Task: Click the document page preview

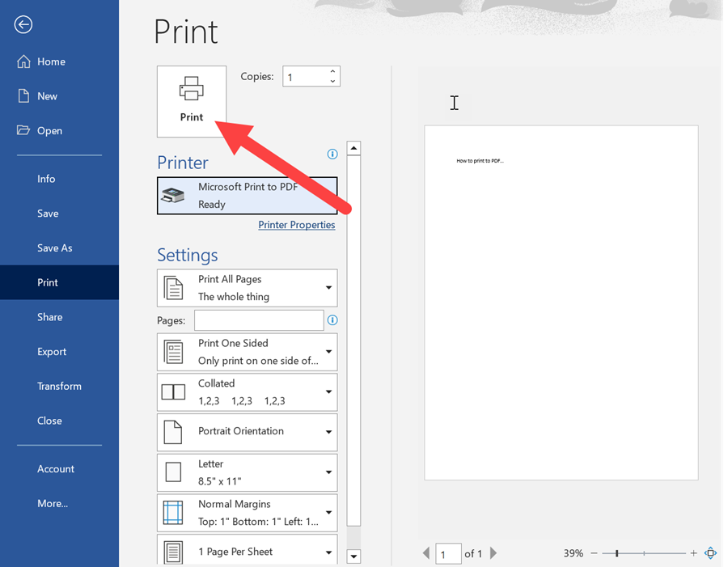Action: [561, 303]
